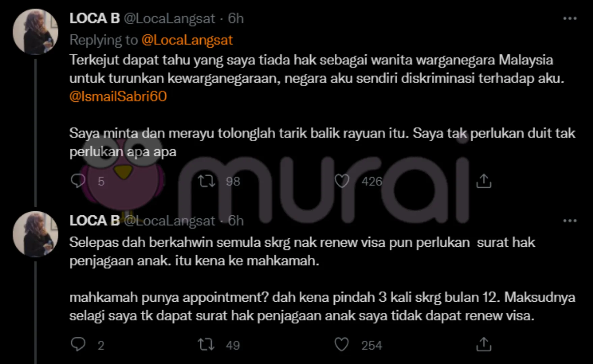This screenshot has width=593, height=364.
Task: Like the second tweet with 254 likes
Action: 342,344
